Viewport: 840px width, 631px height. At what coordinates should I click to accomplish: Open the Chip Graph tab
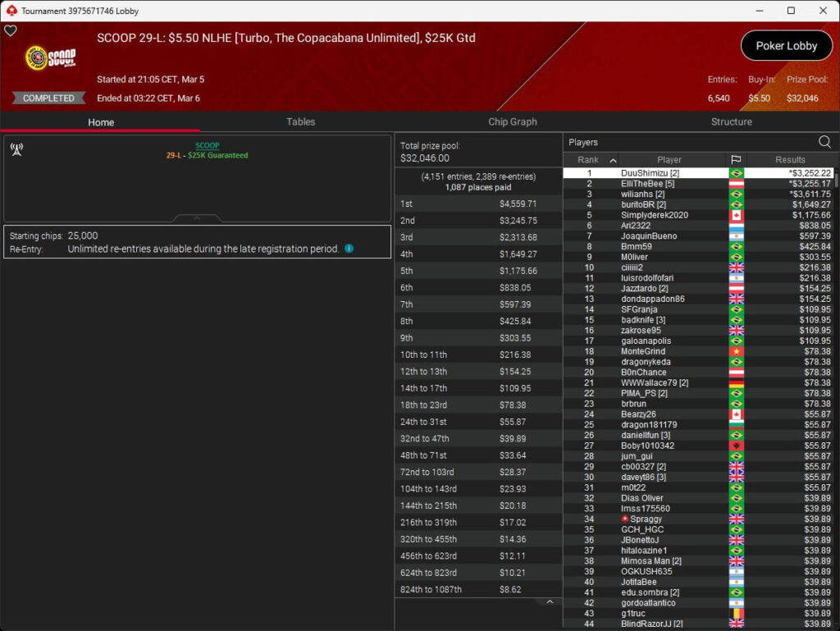513,121
